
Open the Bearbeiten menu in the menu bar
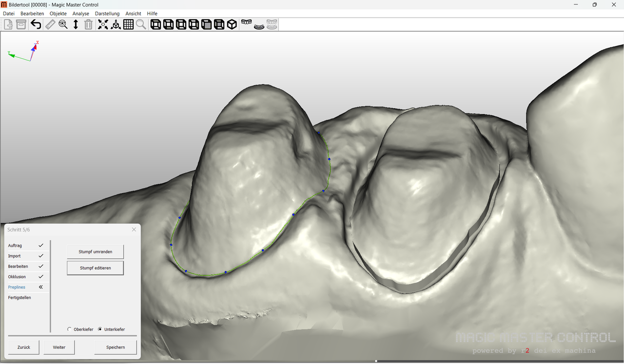click(x=32, y=14)
